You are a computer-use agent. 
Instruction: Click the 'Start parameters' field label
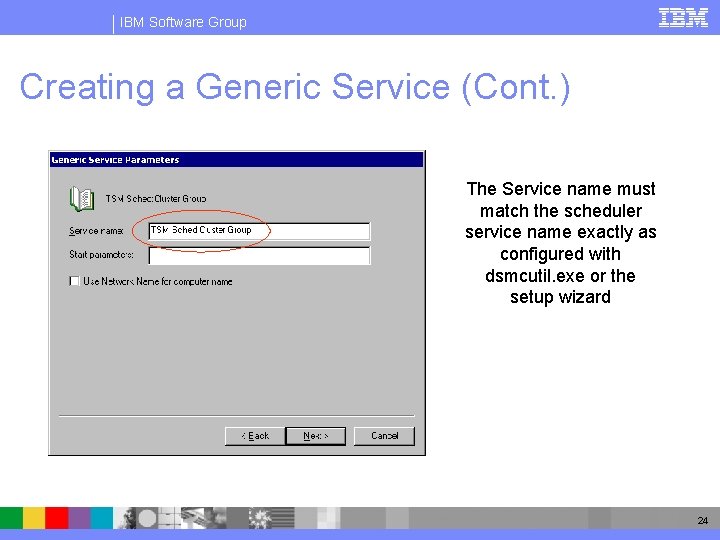coord(101,254)
